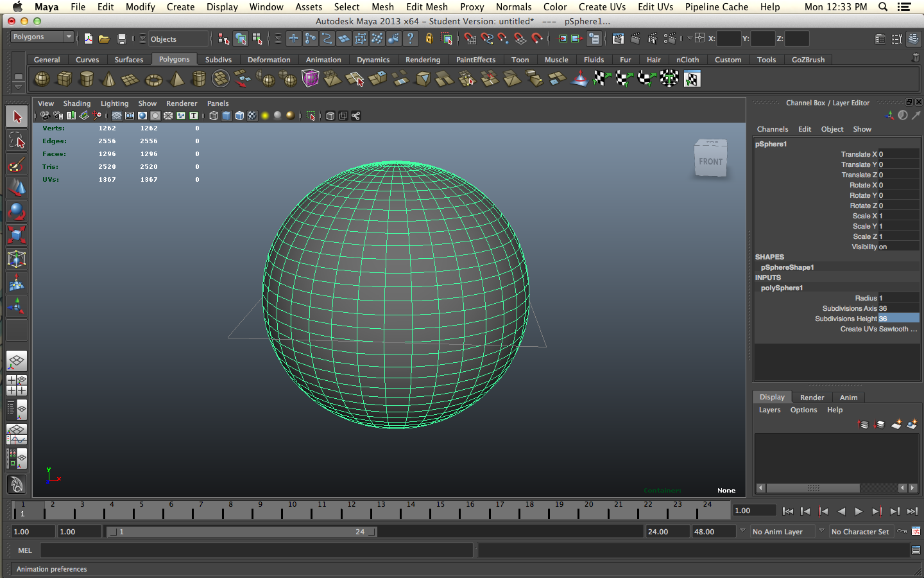Toggle X-ray display in viewport toolbar
Viewport: 924px width, 578px height.
coord(330,116)
